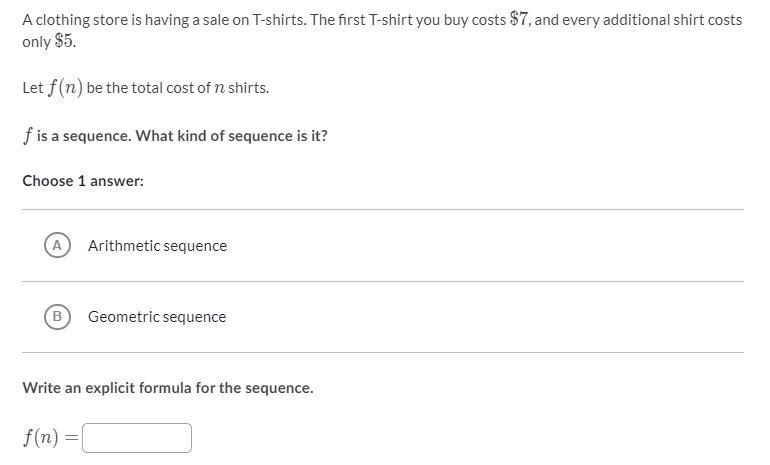The width and height of the screenshot is (770, 465).
Task: Click the italic f starting the question
Action: pos(27,136)
